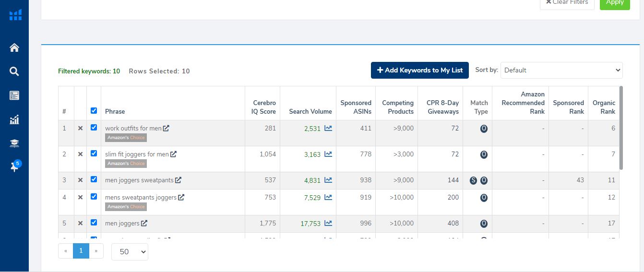Click trend graph icon beside 17,753

tap(328, 223)
